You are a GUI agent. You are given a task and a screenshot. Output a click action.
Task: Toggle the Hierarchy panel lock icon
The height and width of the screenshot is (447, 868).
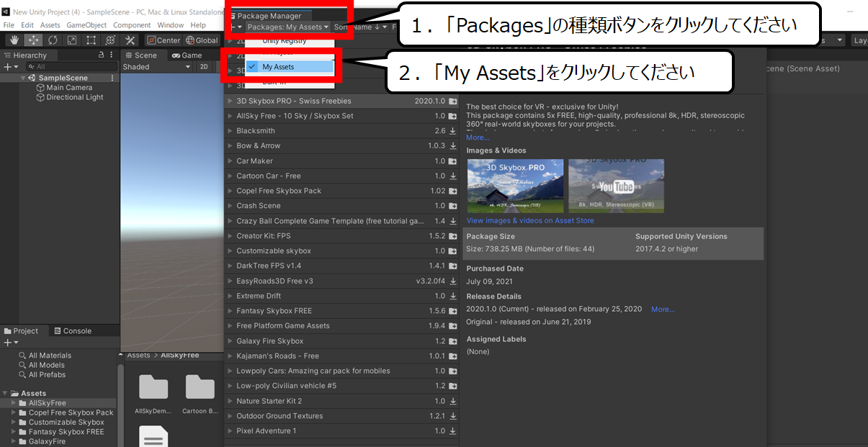pos(101,55)
